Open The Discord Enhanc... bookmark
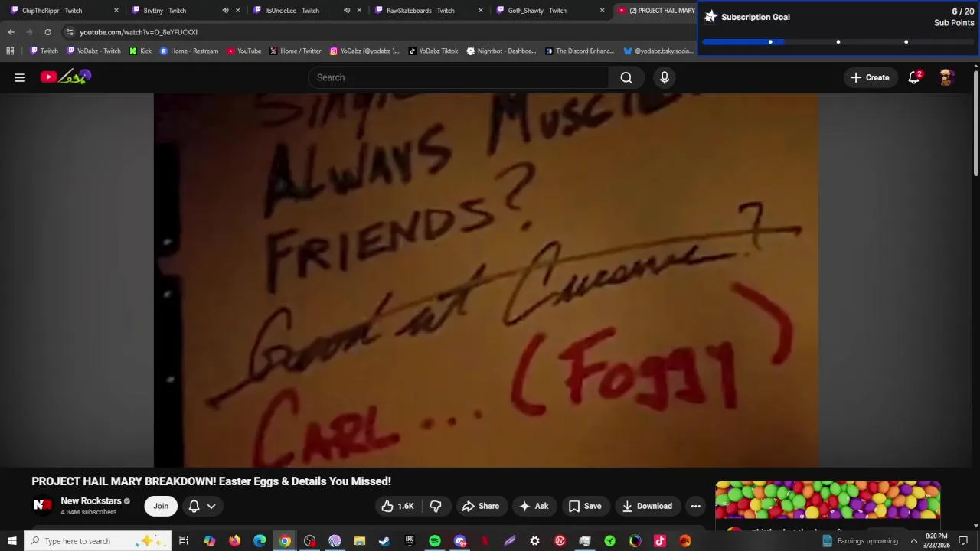This screenshot has height=551, width=980. (579, 51)
